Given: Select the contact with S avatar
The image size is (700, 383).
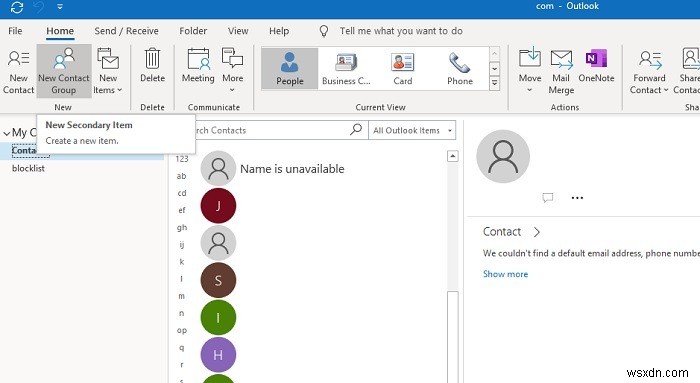Looking at the screenshot, I should [218, 280].
